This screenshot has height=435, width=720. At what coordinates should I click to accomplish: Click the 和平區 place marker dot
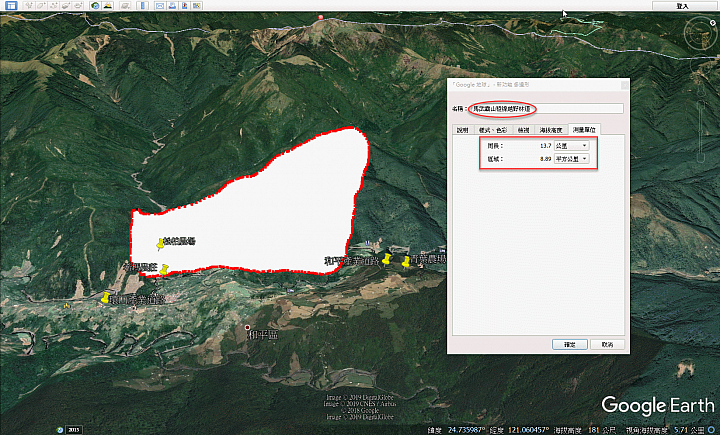coord(248,327)
